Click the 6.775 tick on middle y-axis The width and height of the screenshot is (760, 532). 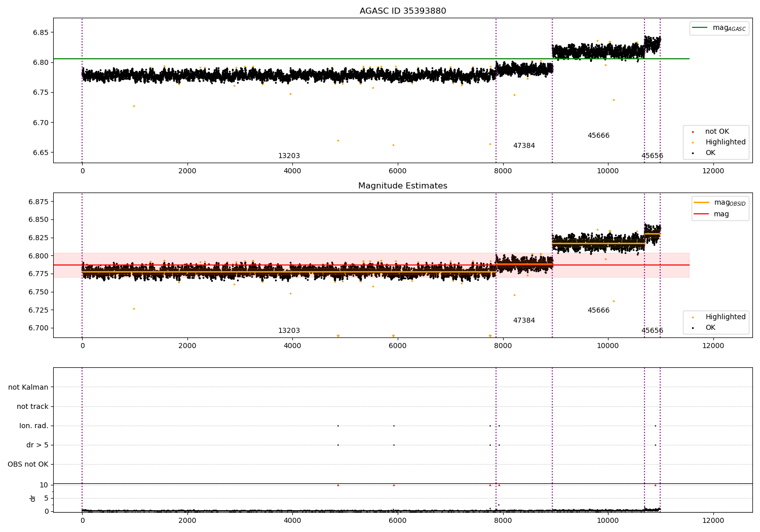(x=39, y=274)
